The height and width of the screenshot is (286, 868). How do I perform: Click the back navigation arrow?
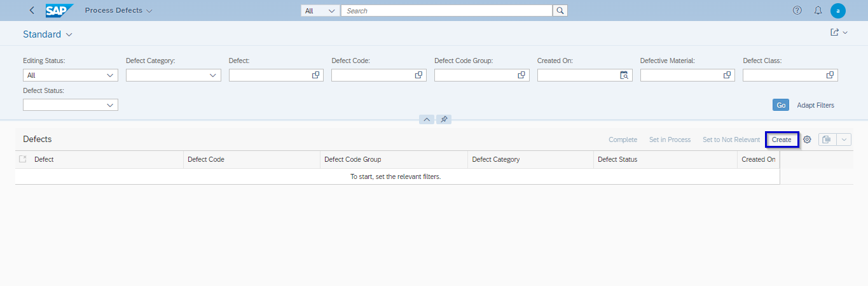[x=32, y=11]
